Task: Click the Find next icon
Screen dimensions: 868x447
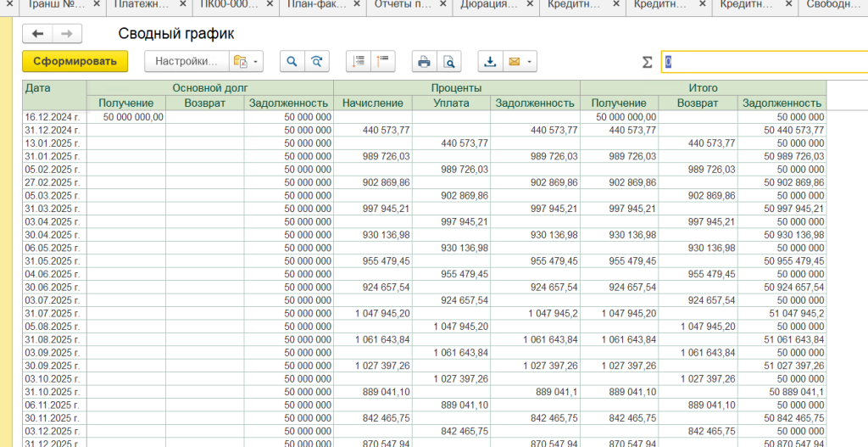Action: coord(317,61)
